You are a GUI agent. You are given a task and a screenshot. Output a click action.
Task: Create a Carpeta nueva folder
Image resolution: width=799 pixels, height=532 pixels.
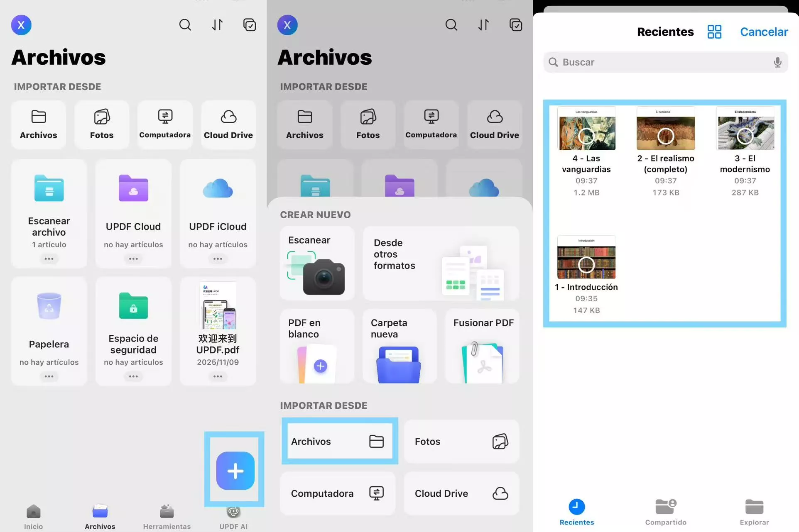click(x=399, y=346)
